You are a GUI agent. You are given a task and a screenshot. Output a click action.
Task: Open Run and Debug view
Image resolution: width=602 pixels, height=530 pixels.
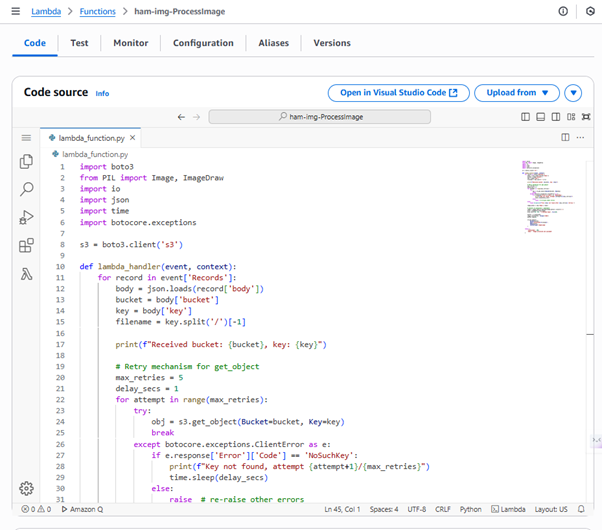[x=26, y=217]
